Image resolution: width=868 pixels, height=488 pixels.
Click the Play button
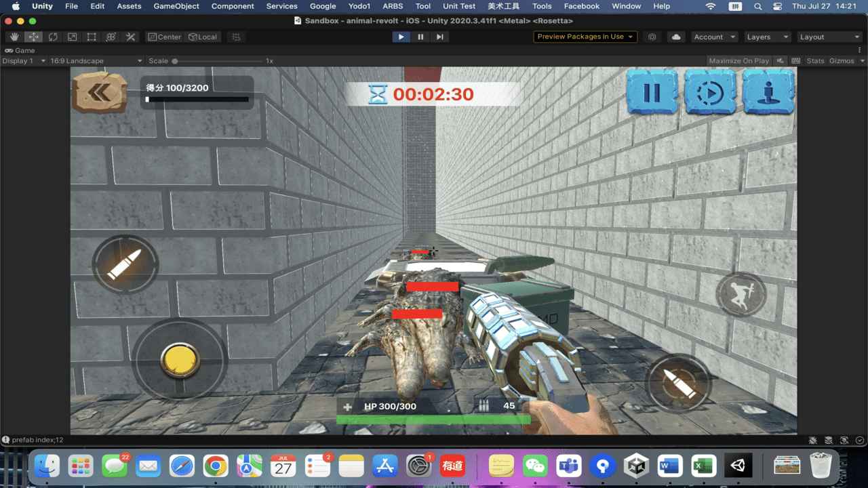[x=401, y=37]
